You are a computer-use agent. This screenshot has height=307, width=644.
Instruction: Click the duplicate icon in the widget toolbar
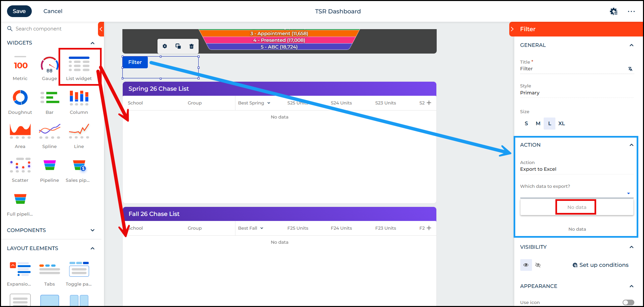[178, 46]
